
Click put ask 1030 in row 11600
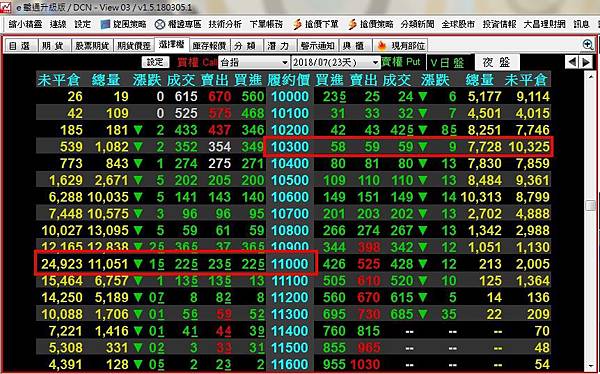[365, 364]
